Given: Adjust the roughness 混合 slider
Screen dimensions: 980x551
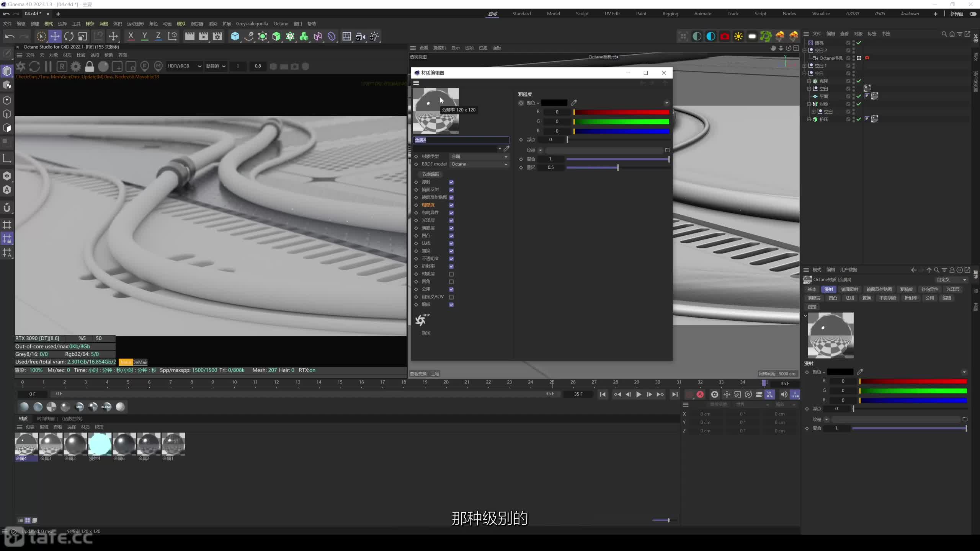Looking at the screenshot, I should click(x=618, y=159).
